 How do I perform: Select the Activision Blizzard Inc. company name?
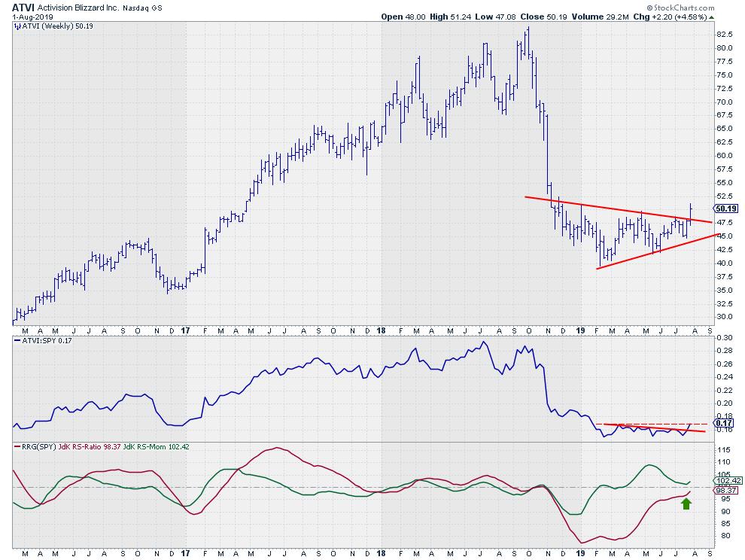tap(78, 8)
